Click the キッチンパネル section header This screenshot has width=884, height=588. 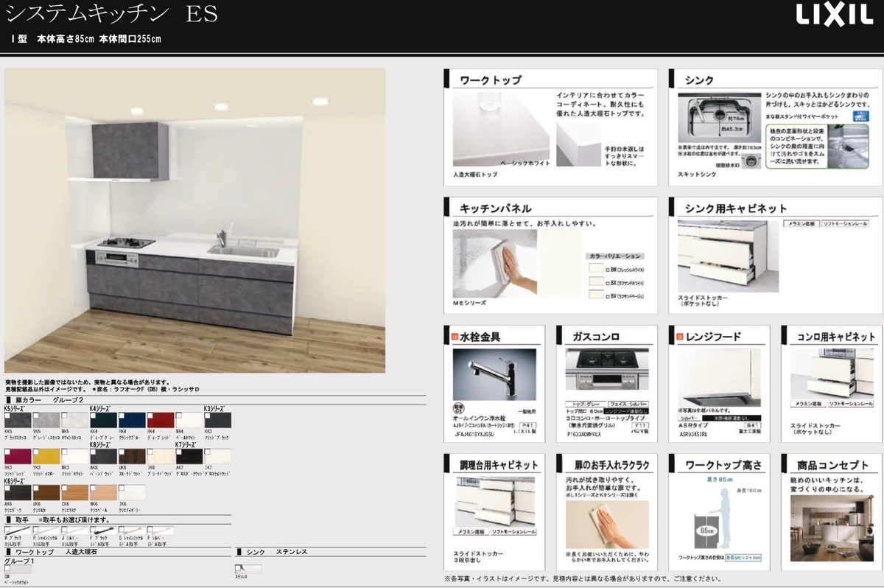[x=495, y=209]
